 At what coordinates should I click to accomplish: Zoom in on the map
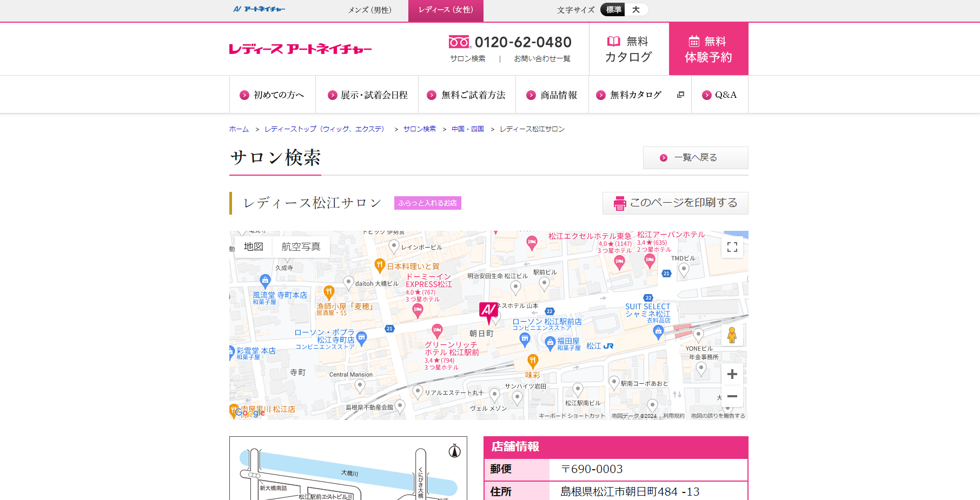click(x=732, y=374)
